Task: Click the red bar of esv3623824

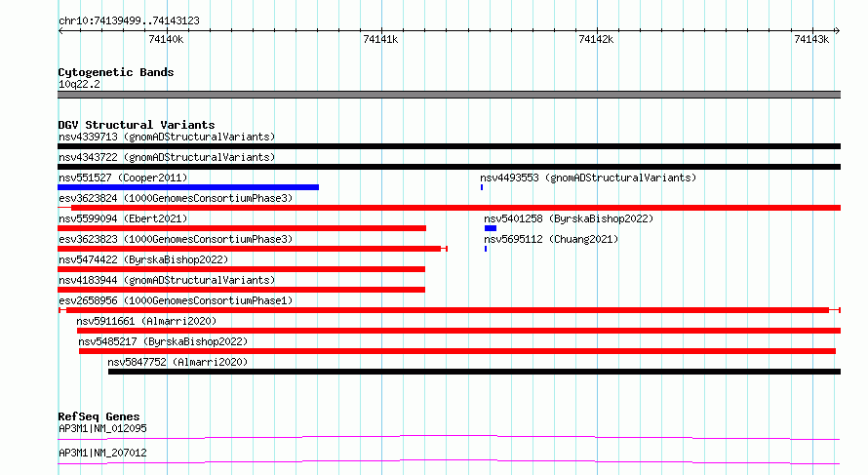Action: 449,208
